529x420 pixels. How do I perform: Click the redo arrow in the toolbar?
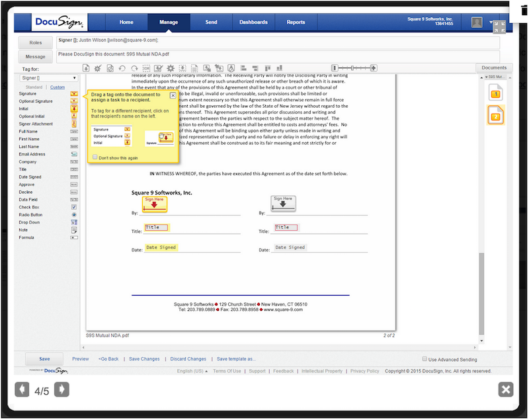134,68
